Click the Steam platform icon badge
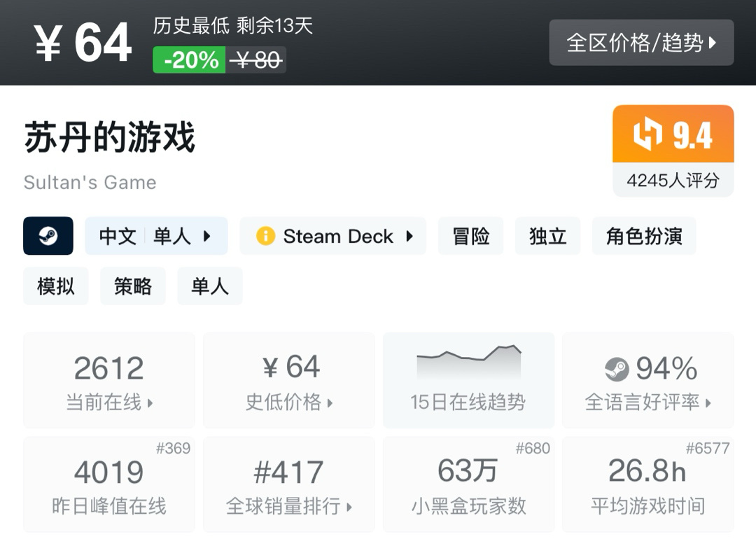This screenshot has width=756, height=539. (48, 236)
